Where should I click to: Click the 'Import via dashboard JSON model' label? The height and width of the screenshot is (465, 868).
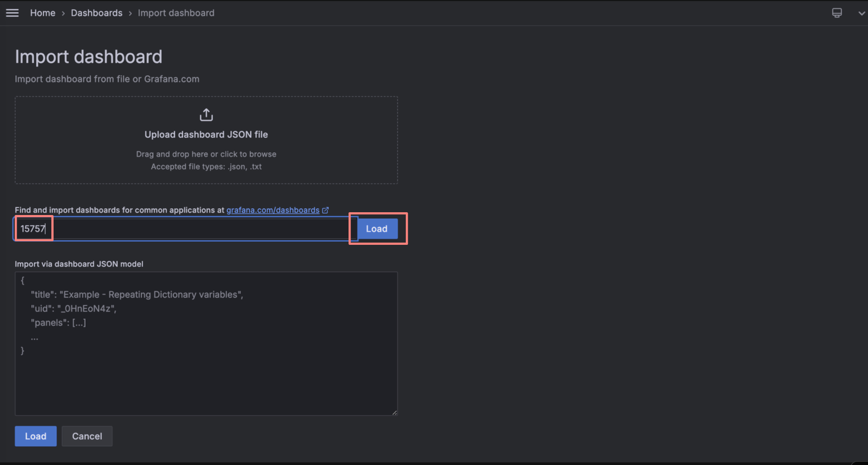coord(79,264)
